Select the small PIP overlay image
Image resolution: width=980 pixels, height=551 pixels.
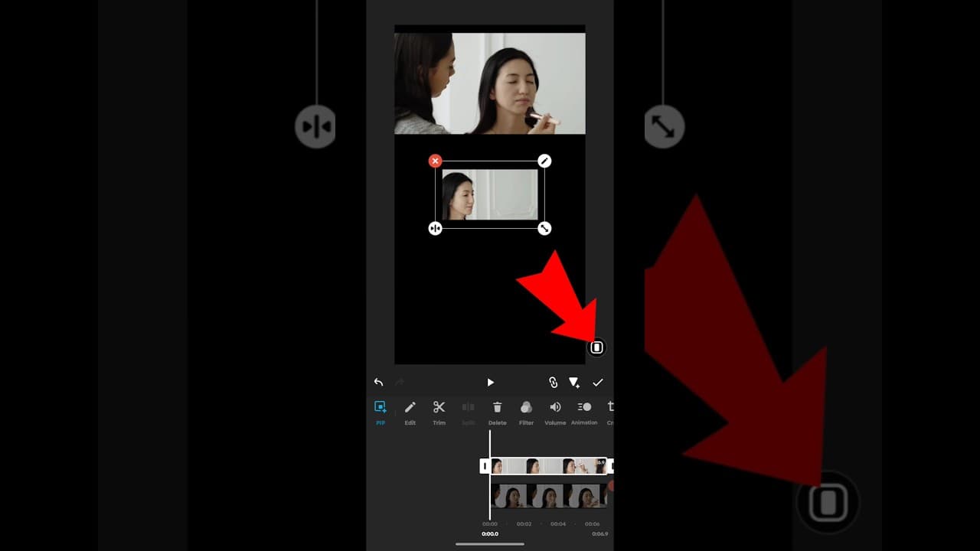point(490,194)
